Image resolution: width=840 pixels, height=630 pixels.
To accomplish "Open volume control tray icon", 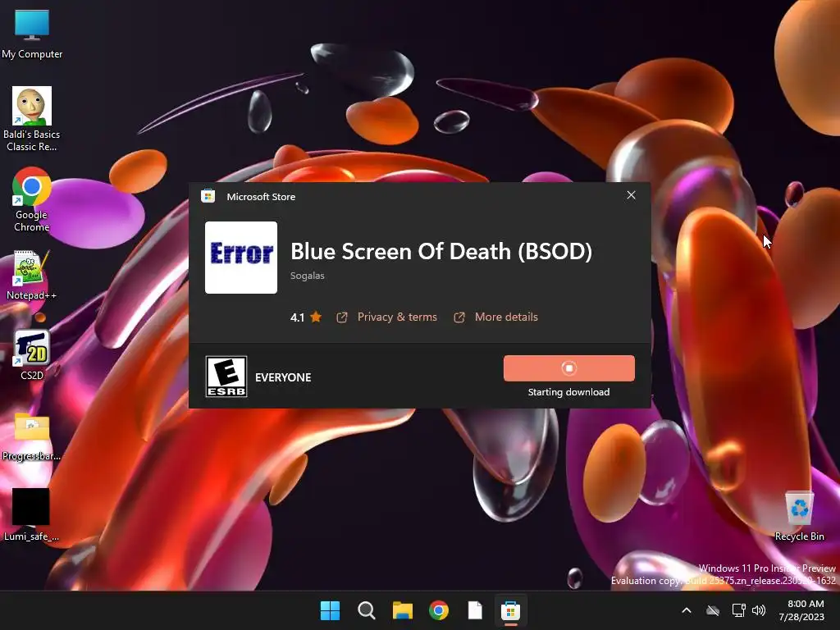I will [x=759, y=610].
